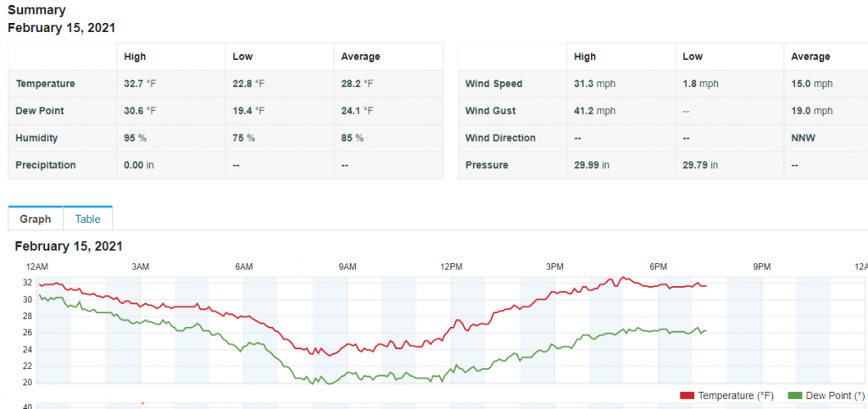Click the Pressure row label
Image resolution: width=868 pixels, height=409 pixels.
point(487,165)
